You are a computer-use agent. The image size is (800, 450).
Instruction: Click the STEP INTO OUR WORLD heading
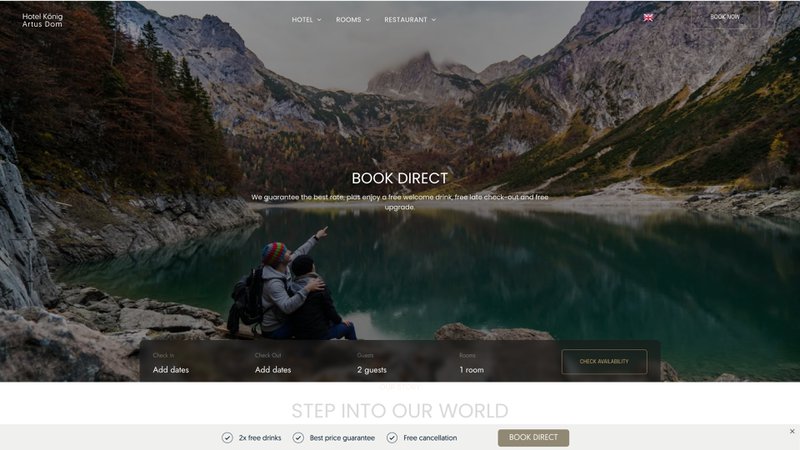click(x=399, y=411)
